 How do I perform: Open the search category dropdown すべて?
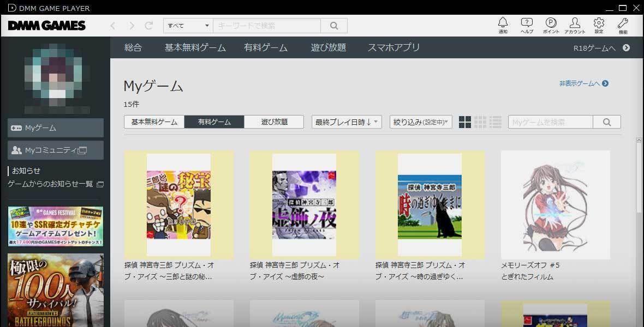pyautogui.click(x=188, y=26)
